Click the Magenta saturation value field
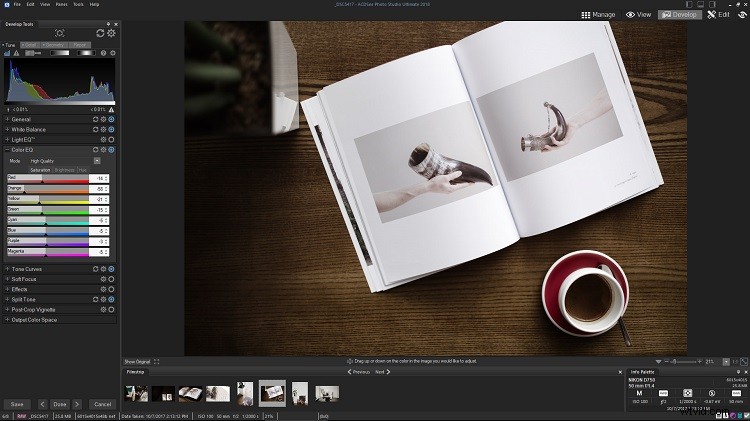Viewport: 750px width, 421px height. point(99,252)
